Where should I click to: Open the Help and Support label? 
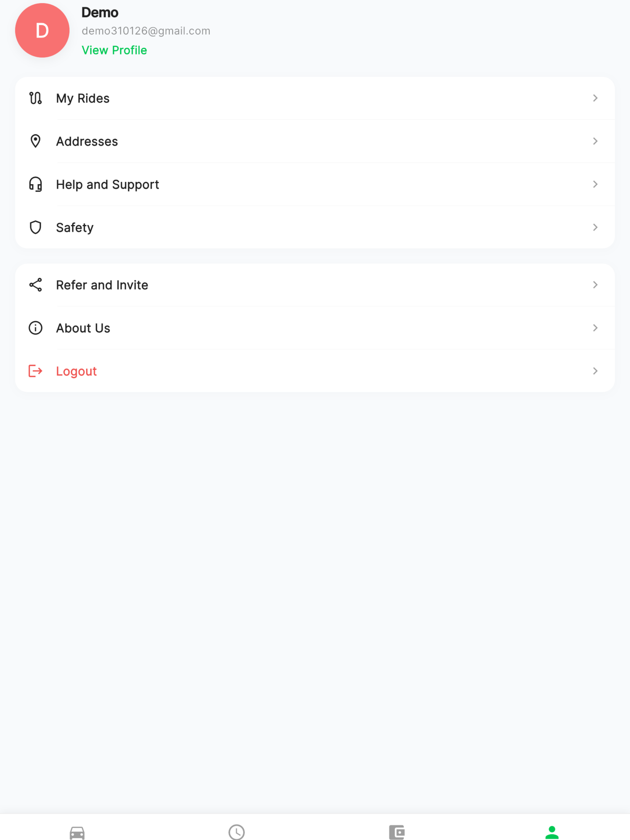(x=107, y=185)
